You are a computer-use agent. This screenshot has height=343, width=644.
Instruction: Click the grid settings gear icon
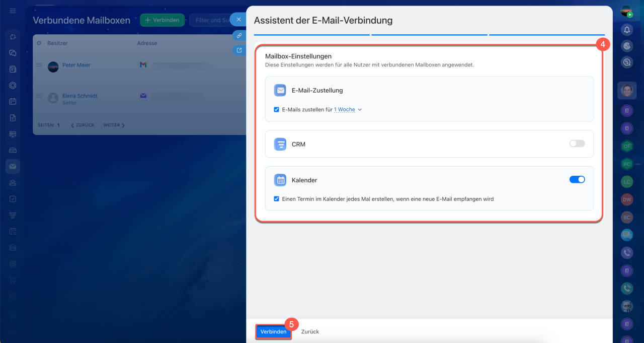coord(39,43)
